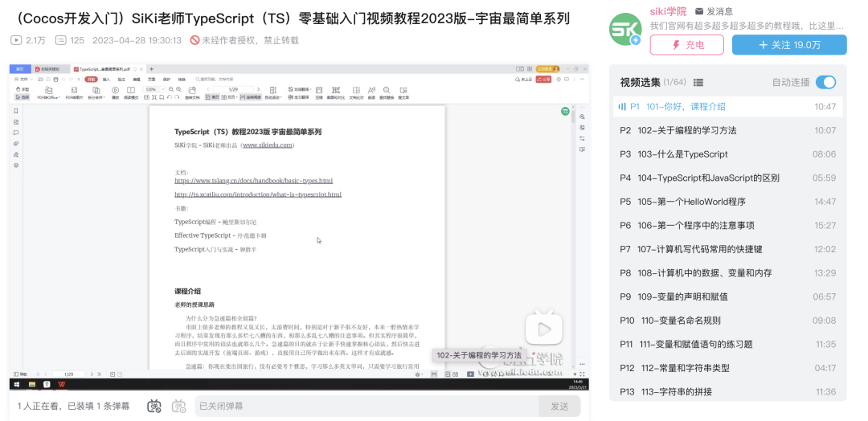Viewport: 868px width, 421px height.
Task: Click the Bilibili play overlay button on video
Action: click(x=543, y=329)
